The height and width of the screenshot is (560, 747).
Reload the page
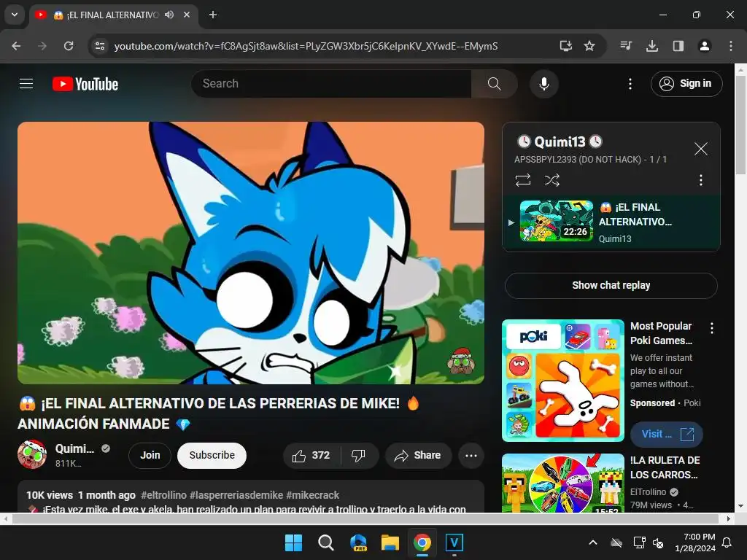[69, 46]
